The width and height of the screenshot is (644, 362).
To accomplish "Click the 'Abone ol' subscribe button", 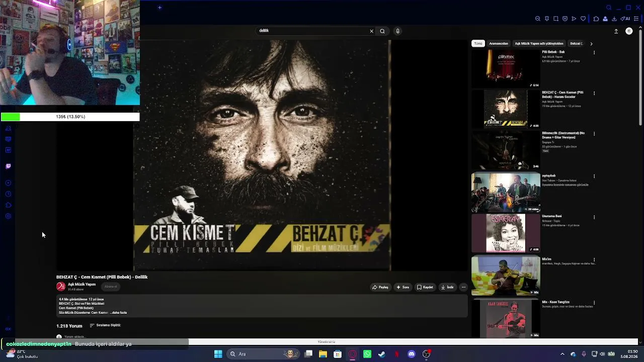I will (111, 287).
